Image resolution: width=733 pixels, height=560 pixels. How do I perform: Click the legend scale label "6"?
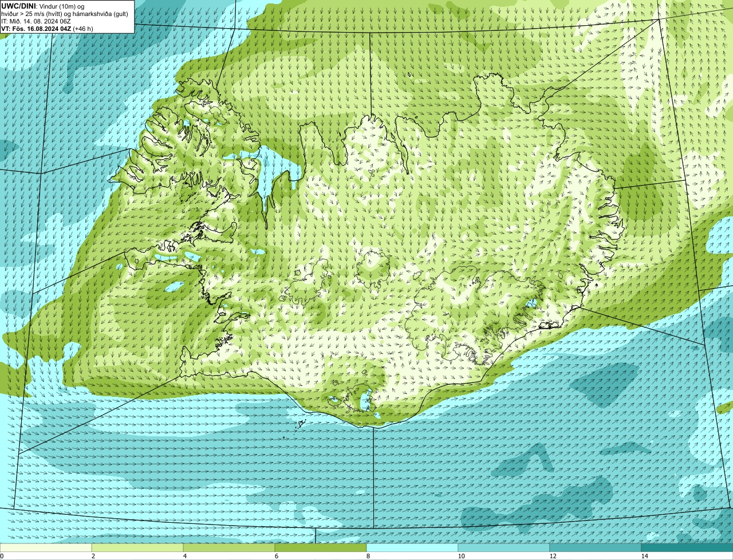tap(276, 556)
